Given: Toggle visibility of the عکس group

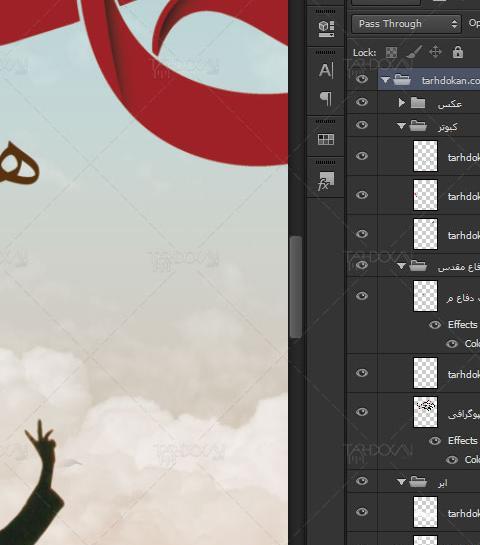Looking at the screenshot, I should coord(362,102).
